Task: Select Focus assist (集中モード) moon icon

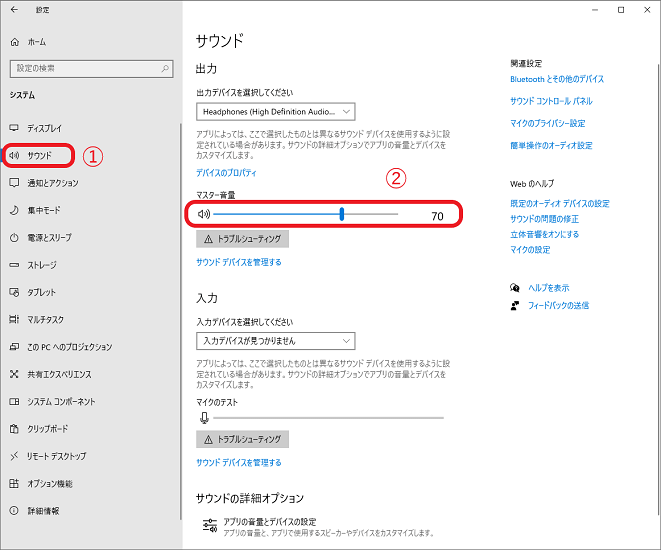Action: 14,210
